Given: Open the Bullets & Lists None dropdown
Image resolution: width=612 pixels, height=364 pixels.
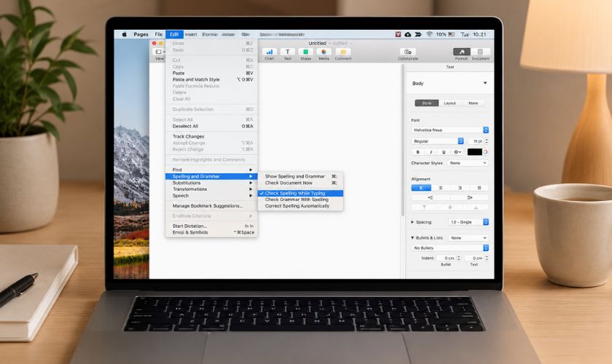Looking at the screenshot, I should click(x=468, y=237).
